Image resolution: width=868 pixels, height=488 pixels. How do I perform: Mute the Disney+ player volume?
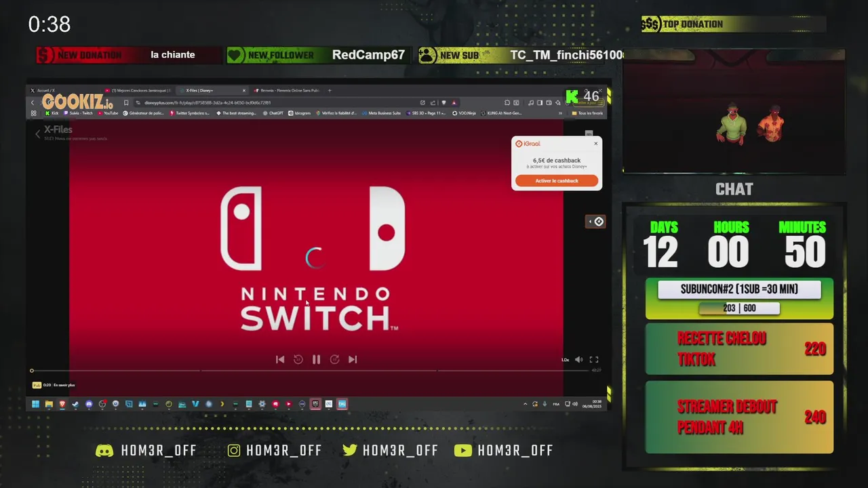coord(578,360)
